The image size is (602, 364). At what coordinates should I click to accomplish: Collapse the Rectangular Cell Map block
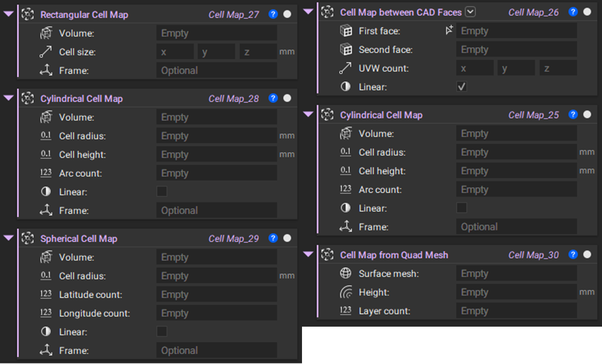tap(8, 14)
